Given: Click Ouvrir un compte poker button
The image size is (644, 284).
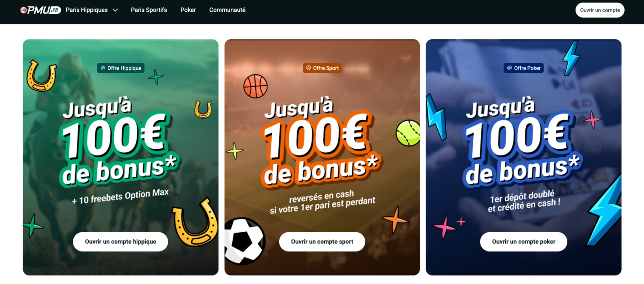Looking at the screenshot, I should 524,242.
